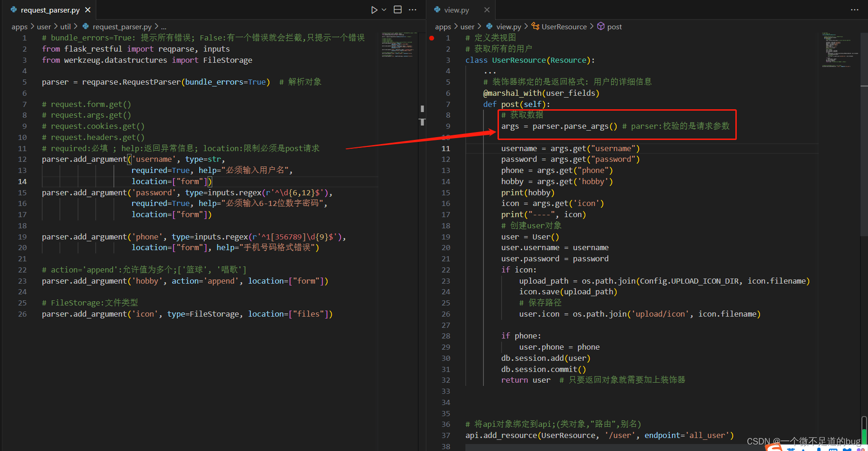Click the ellipsis breadcrumb item after request_parser.py

[x=163, y=27]
